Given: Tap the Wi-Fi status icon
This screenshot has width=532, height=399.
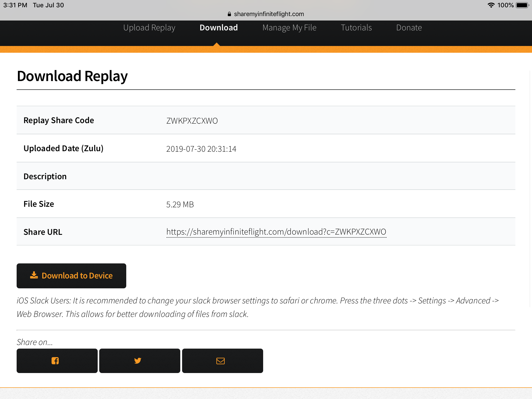Looking at the screenshot, I should pos(491,5).
